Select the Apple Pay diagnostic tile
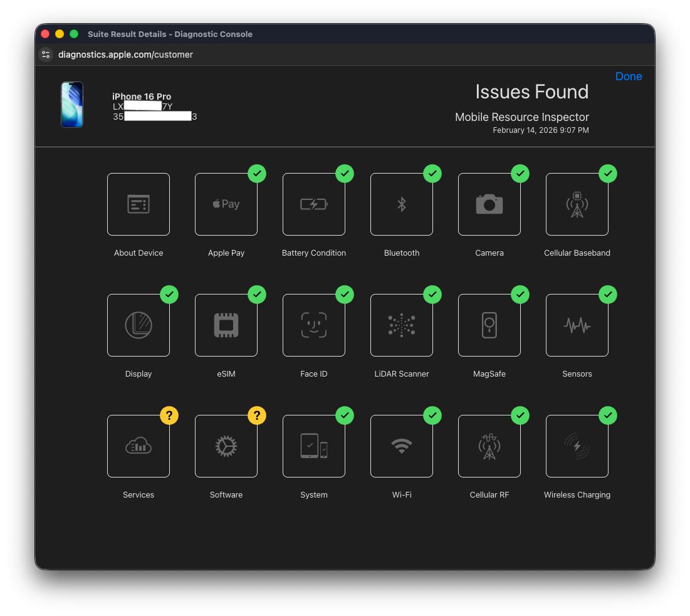Screen dimensions: 690x616 point(226,204)
